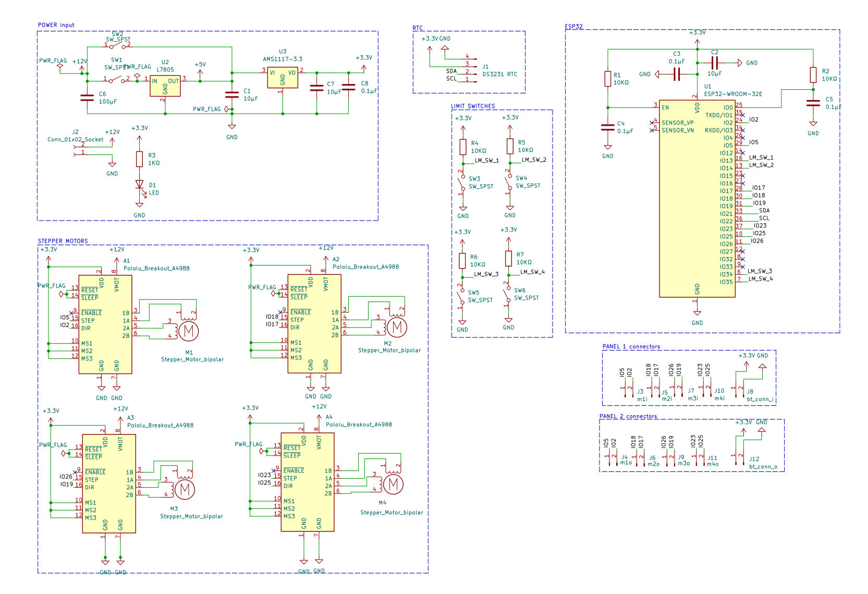Click resistor R2 near ESP32

pos(813,75)
